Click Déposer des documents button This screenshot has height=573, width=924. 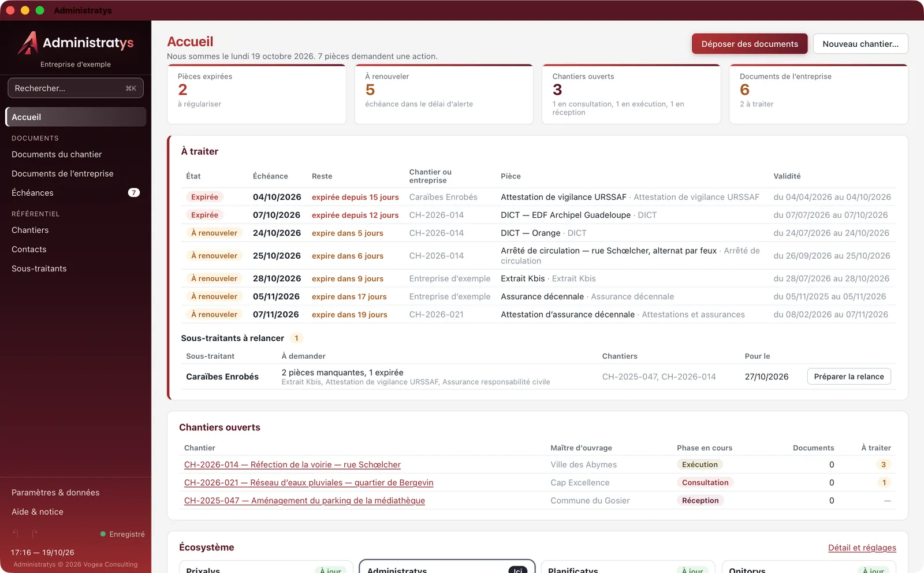tap(750, 44)
